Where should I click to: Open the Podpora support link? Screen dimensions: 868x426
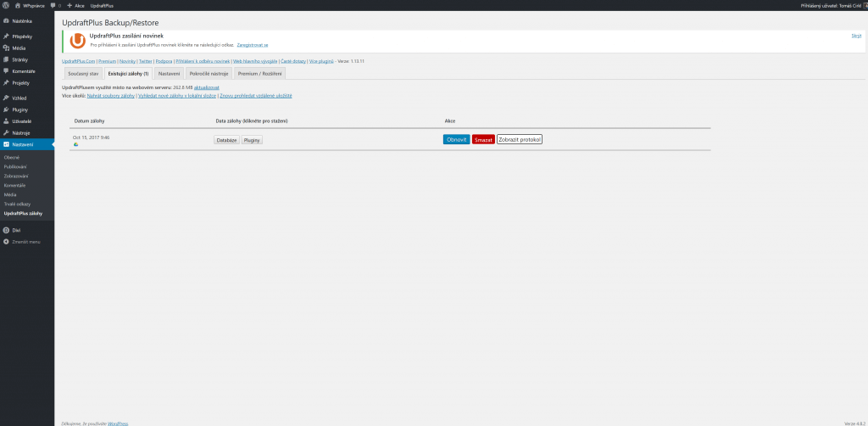(164, 61)
